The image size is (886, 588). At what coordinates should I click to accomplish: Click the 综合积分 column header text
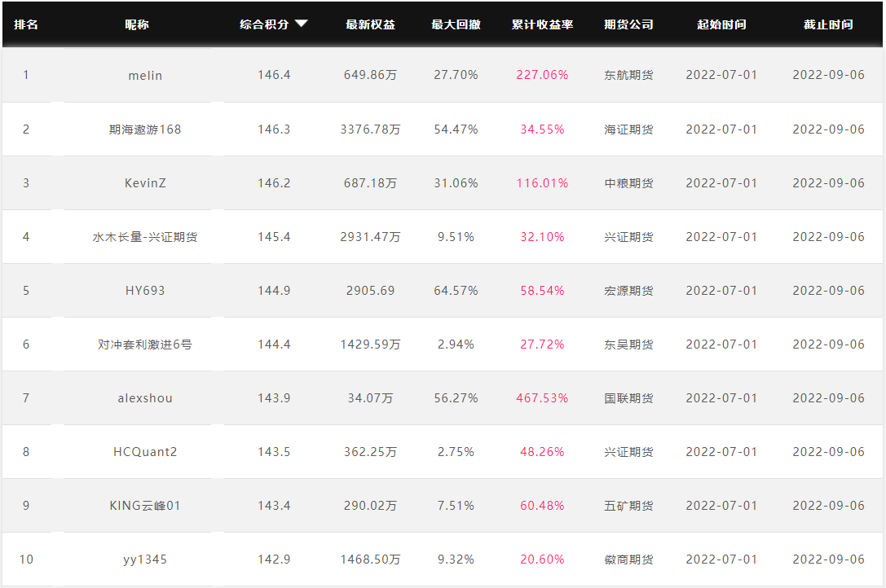(264, 24)
